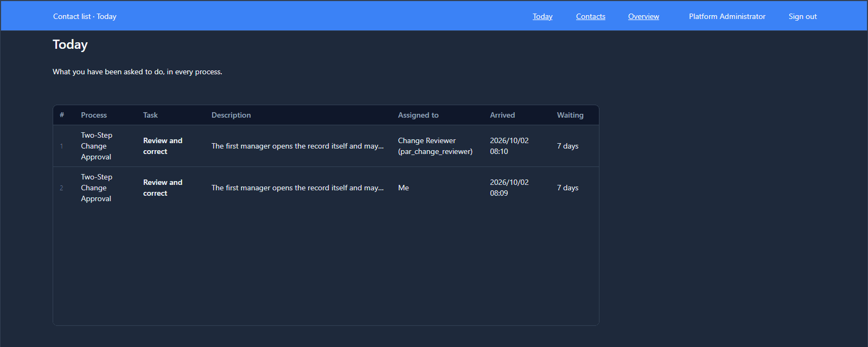
Task: Select the Arrived column header
Action: (502, 115)
